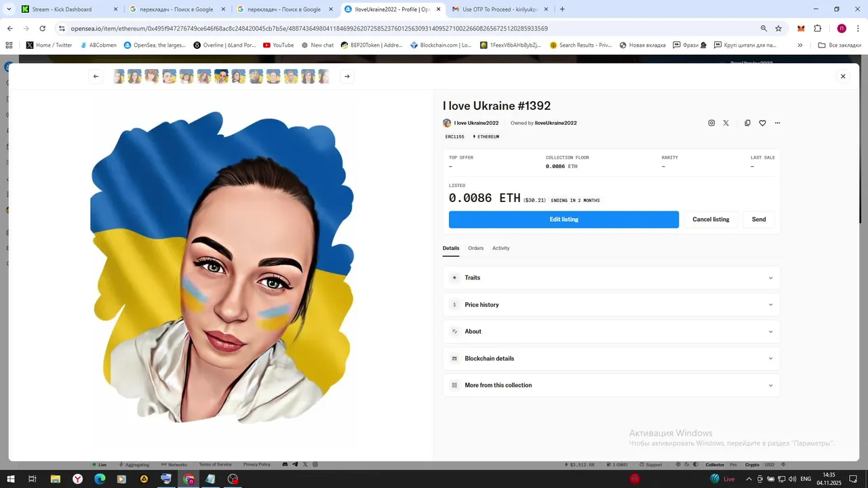The width and height of the screenshot is (868, 488).
Task: Click the Aggregating status in footer
Action: (134, 465)
